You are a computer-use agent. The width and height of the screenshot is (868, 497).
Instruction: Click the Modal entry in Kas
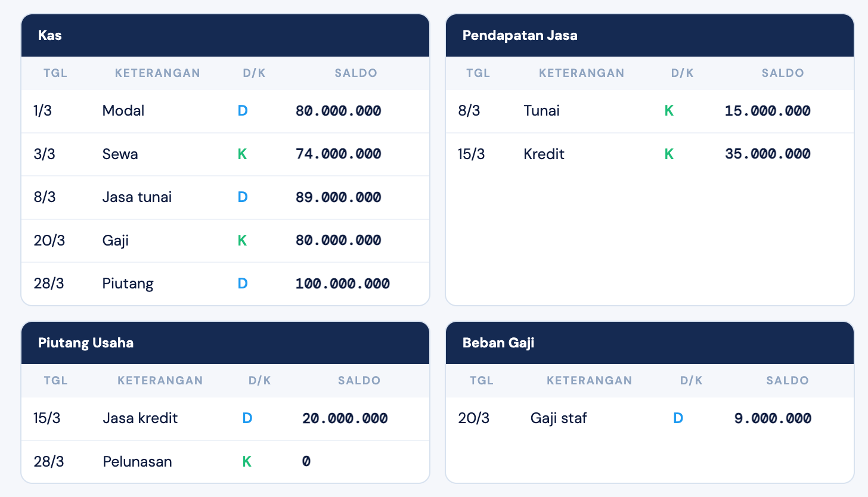pos(123,111)
